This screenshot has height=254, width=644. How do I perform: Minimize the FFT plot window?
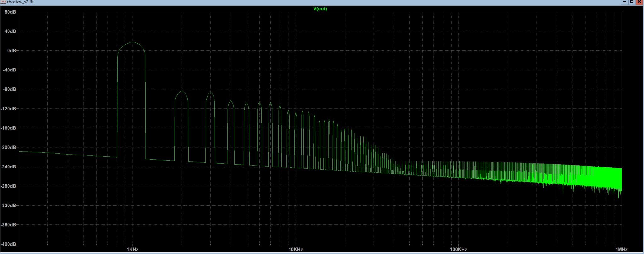(625, 2)
